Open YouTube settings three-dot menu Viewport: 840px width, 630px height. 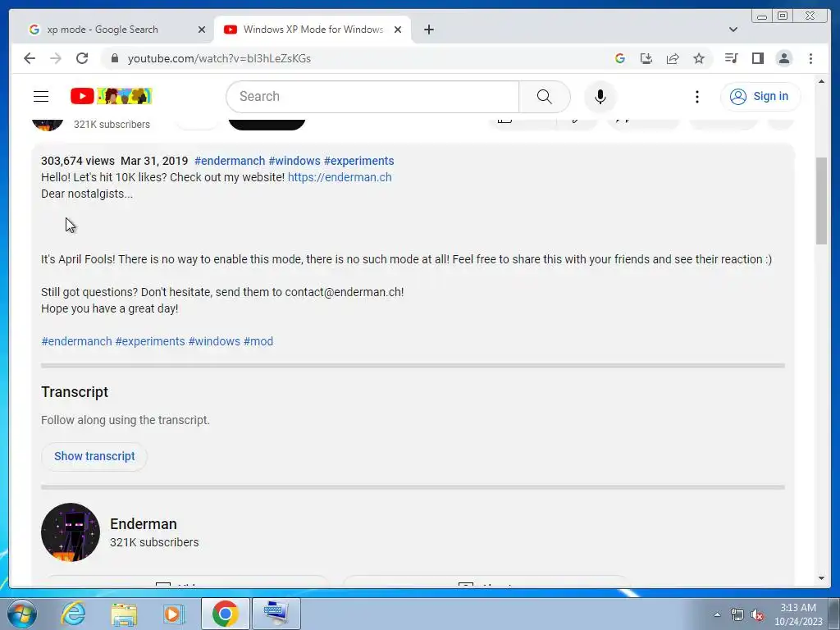click(x=696, y=97)
